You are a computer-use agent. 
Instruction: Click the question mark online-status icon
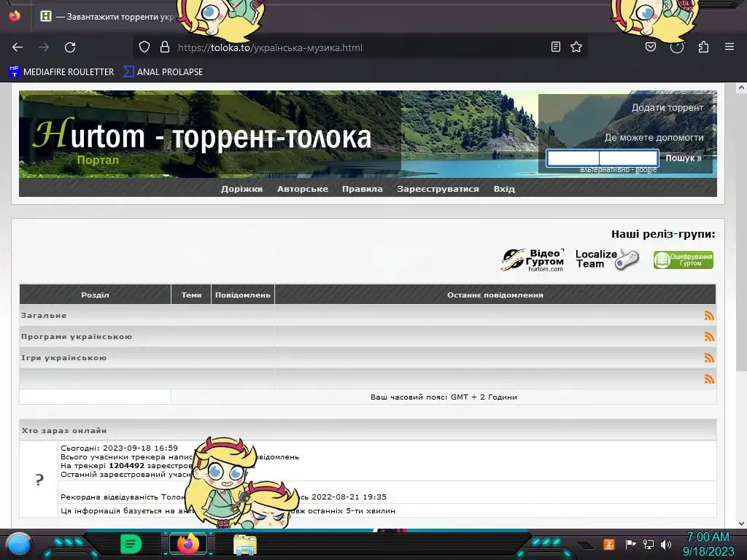point(39,479)
